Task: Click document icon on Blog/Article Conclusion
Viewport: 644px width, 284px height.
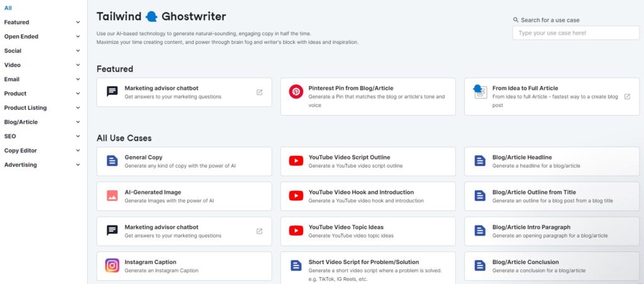Action: [480, 266]
